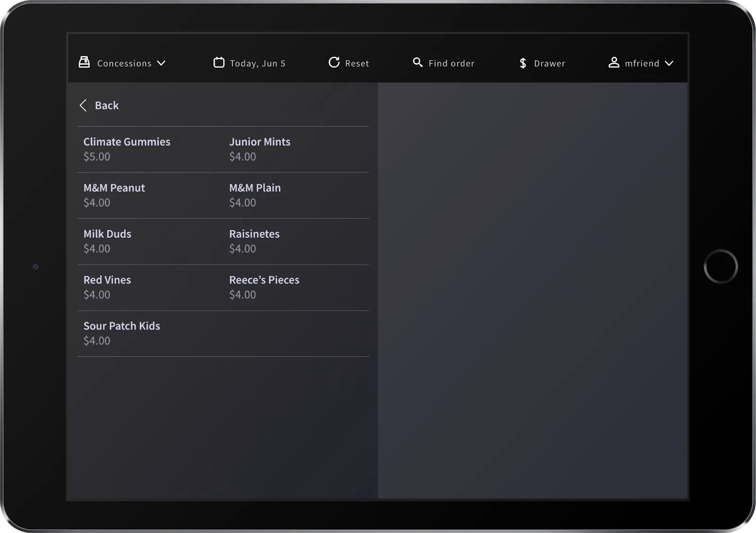The height and width of the screenshot is (533, 756).
Task: Add M&M Peanut to order
Action: 150,195
